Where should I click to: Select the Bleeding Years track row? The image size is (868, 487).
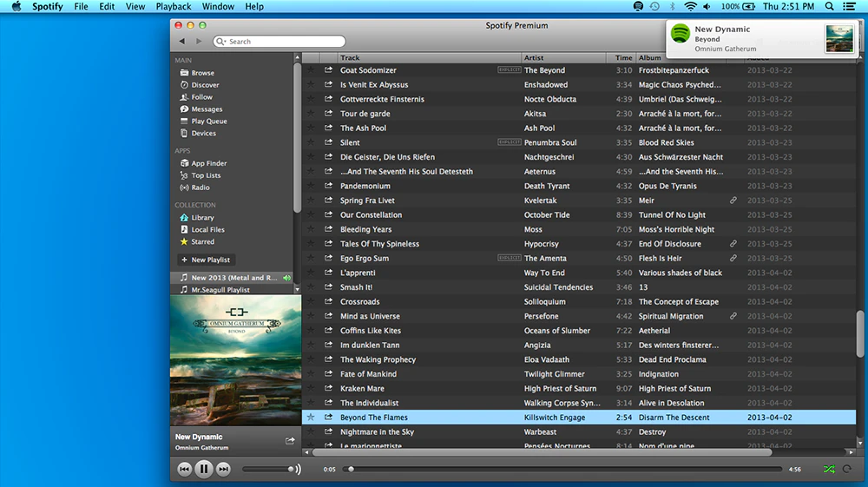point(578,229)
